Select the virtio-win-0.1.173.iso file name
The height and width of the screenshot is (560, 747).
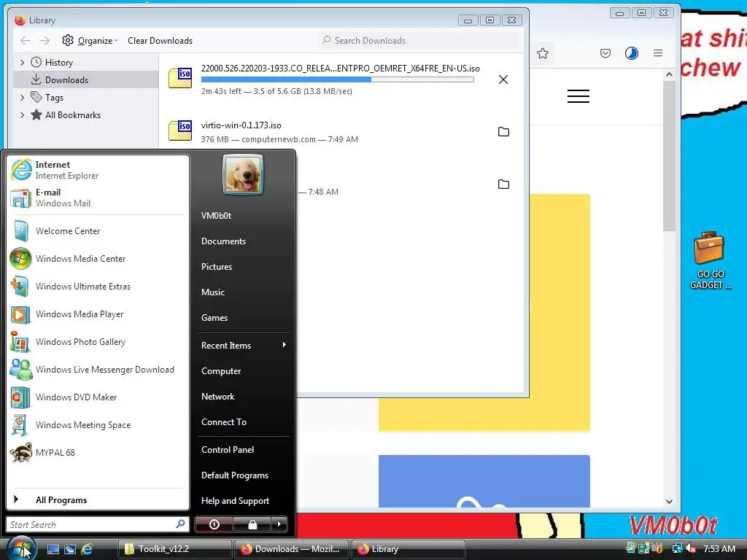click(241, 125)
